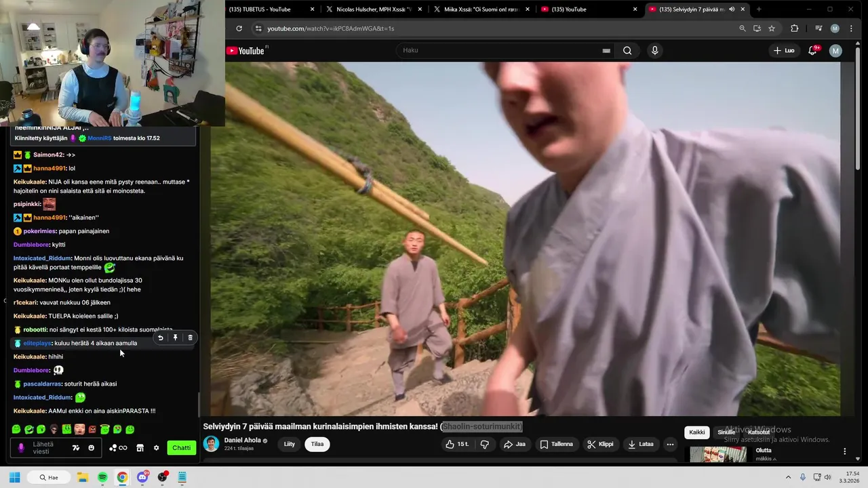
Task: Click username pascaldarras in chat
Action: tap(41, 384)
